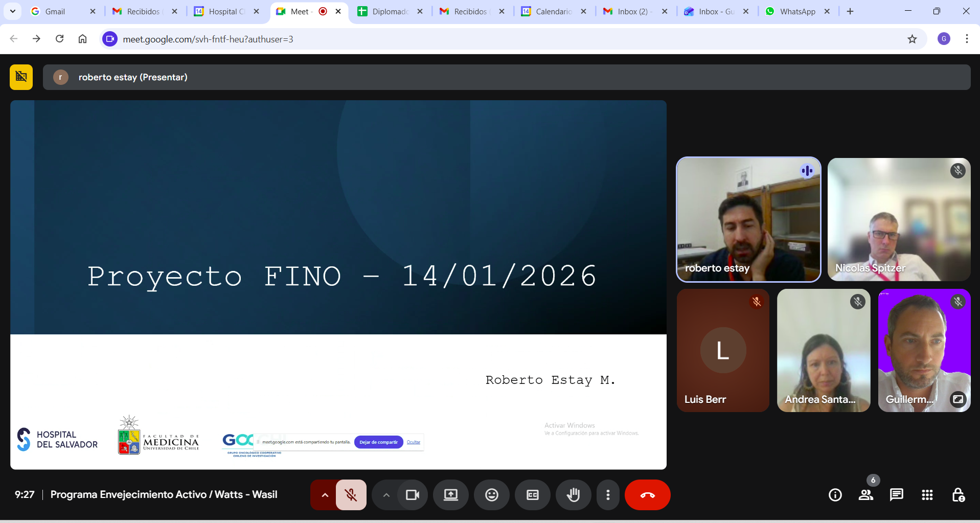Click Dejar de compartir button
Viewport: 980px width, 523px height.
pyautogui.click(x=378, y=442)
